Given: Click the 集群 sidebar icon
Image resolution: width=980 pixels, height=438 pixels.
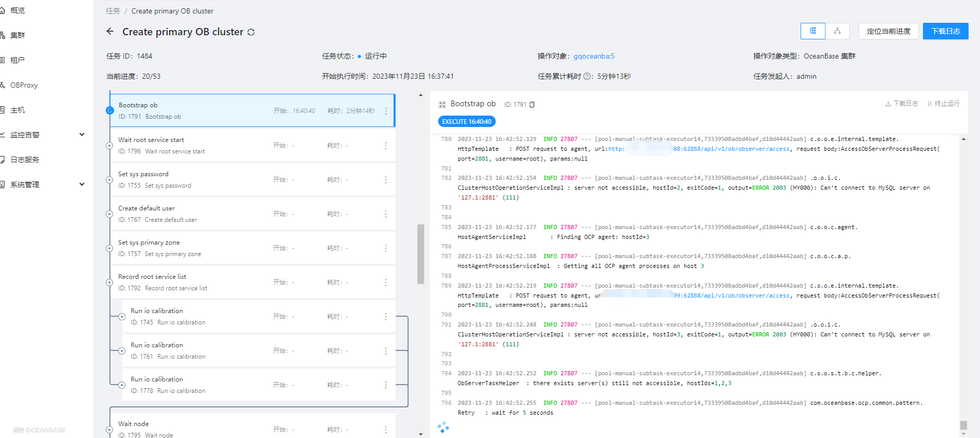Looking at the screenshot, I should [x=2, y=35].
